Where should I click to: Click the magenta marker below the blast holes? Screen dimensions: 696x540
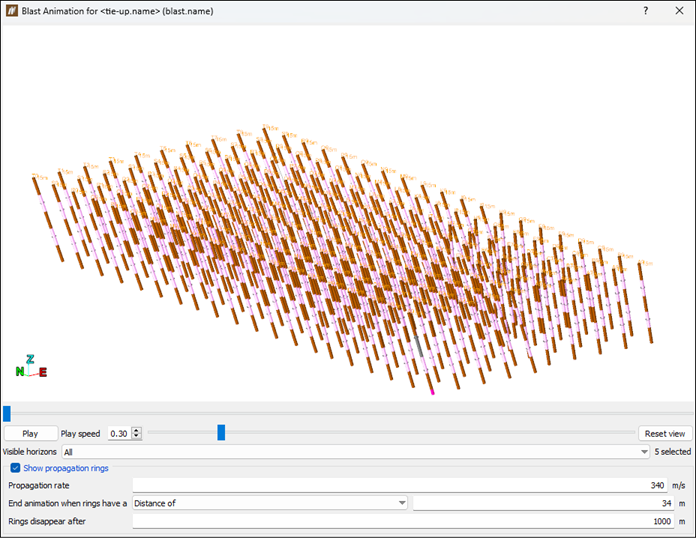click(x=432, y=392)
